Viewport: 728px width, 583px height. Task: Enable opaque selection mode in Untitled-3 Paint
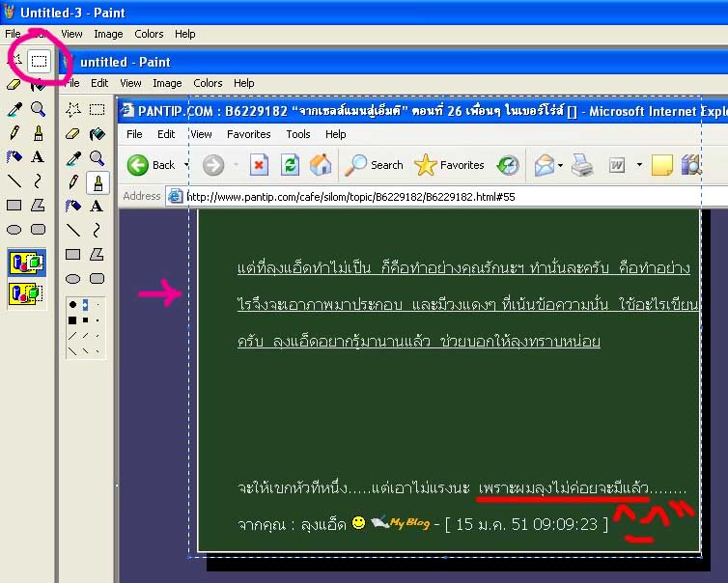tap(26, 263)
